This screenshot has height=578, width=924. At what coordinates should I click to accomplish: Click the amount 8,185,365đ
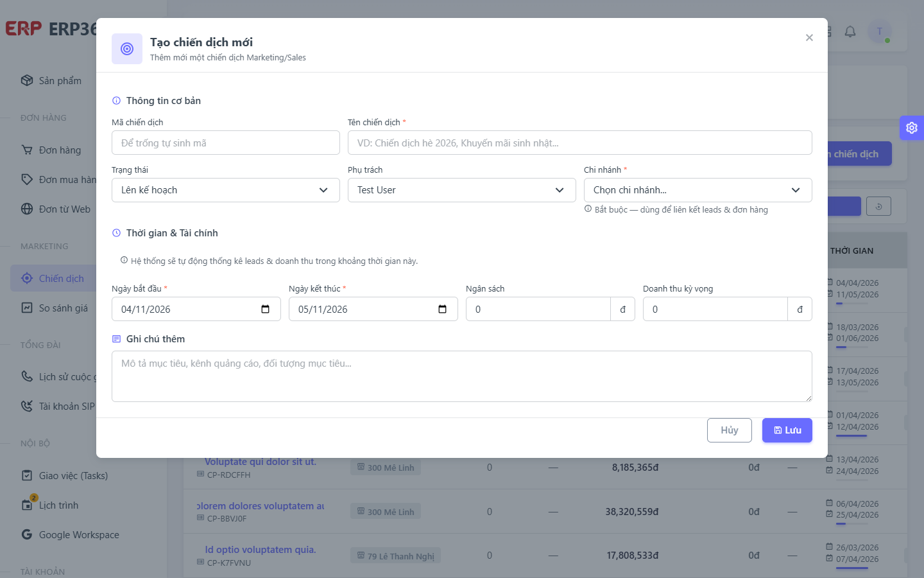tap(635, 468)
